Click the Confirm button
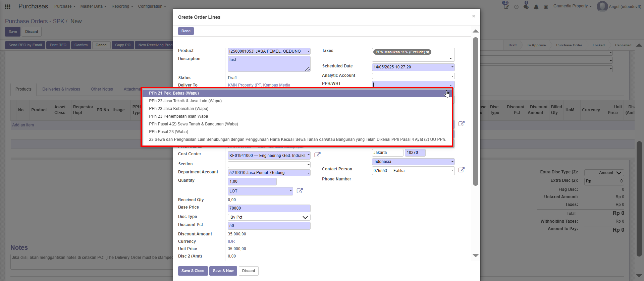Screen dimensions: 644x281 pyautogui.click(x=81, y=45)
